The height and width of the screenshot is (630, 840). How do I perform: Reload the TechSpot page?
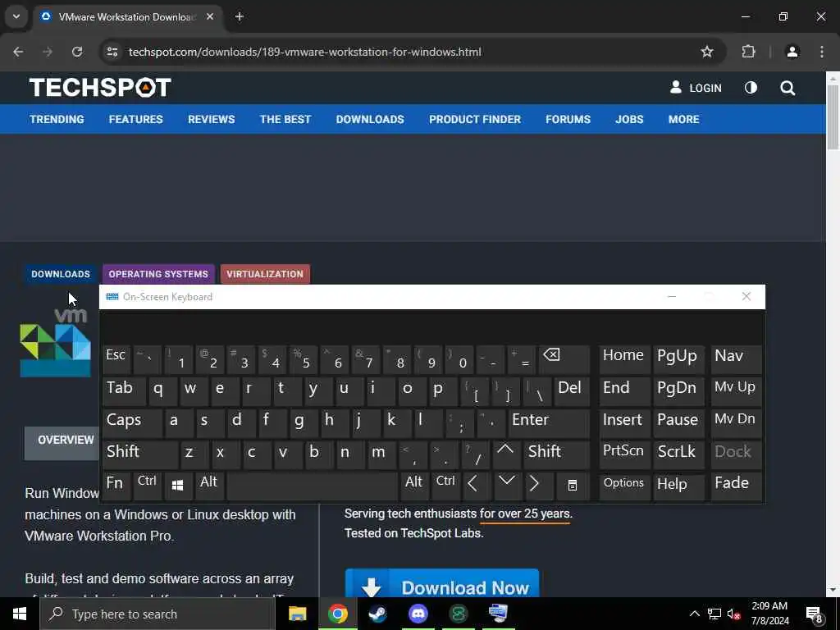pyautogui.click(x=77, y=52)
